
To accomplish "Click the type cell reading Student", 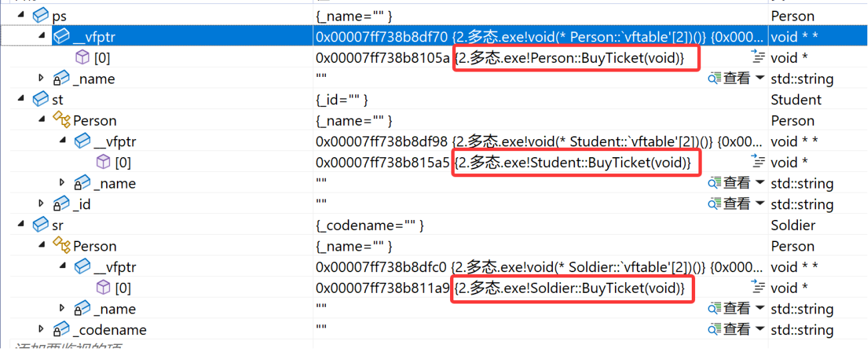I will click(x=796, y=100).
